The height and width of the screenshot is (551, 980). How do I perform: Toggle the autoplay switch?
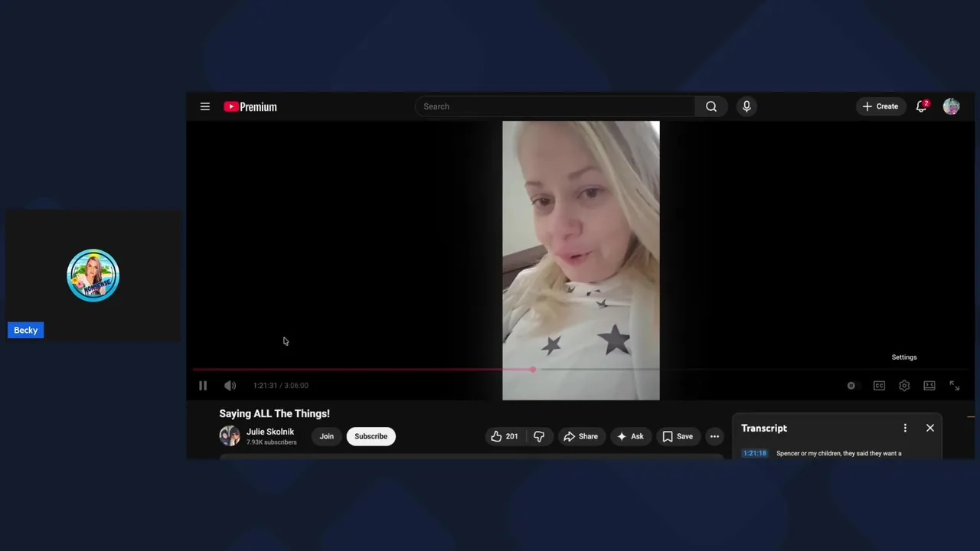pos(851,386)
